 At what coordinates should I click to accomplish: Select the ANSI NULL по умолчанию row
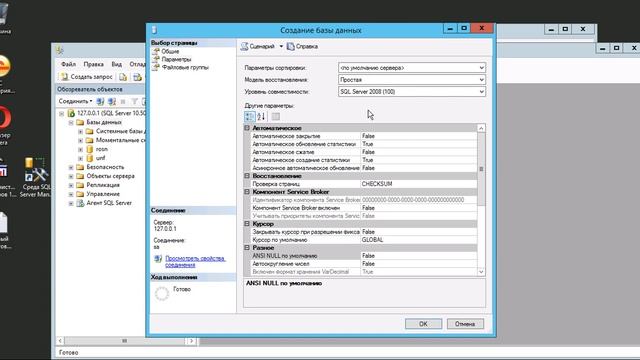363,256
